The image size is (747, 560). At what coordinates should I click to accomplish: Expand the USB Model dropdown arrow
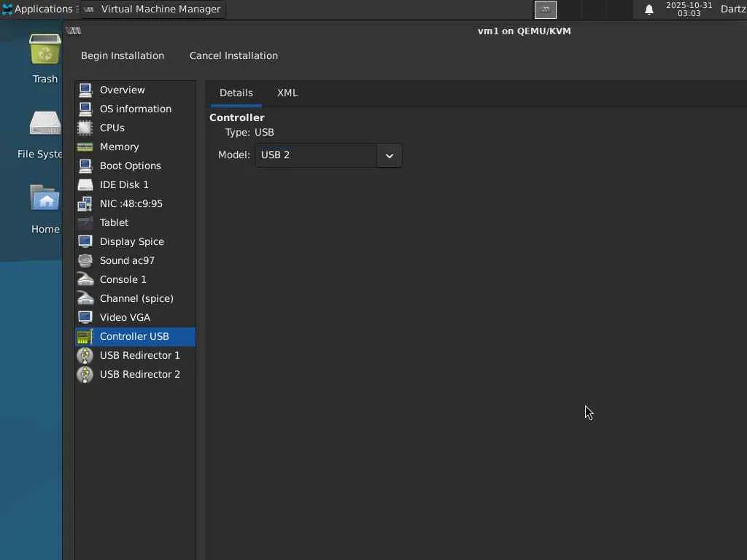(x=389, y=155)
